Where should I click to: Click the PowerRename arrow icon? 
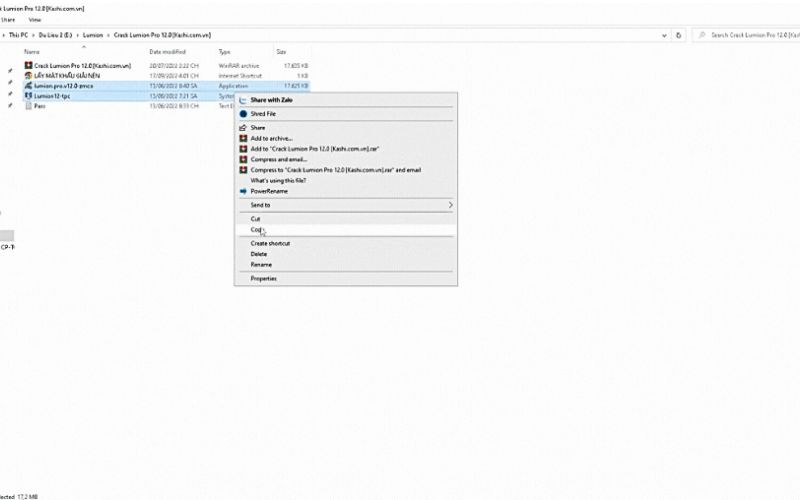(243, 191)
